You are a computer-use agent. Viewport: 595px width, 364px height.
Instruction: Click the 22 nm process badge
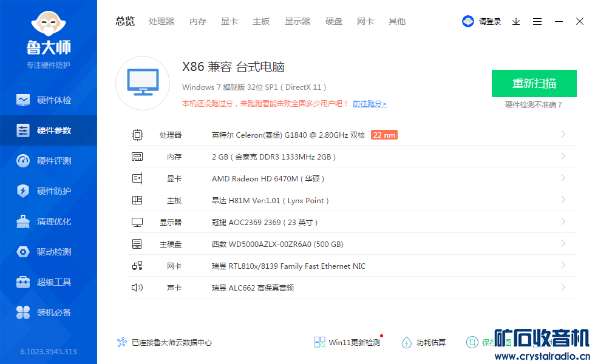384,135
